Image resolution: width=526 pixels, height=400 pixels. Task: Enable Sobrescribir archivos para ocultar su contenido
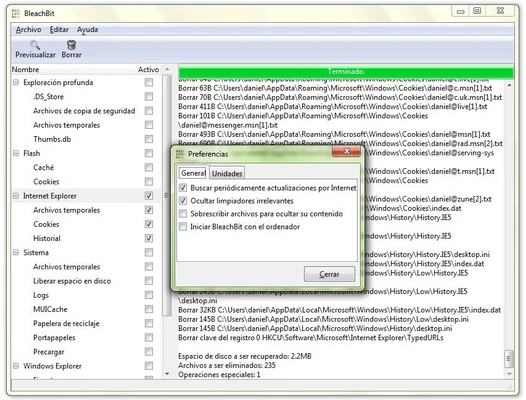(x=183, y=213)
